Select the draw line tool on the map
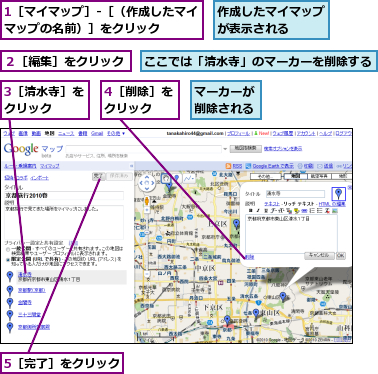Image resolution: width=378 pixels, height=374 pixels. (189, 179)
